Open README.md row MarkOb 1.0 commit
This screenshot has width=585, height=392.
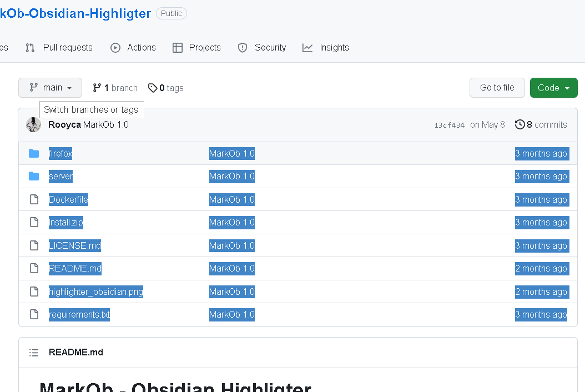[232, 268]
